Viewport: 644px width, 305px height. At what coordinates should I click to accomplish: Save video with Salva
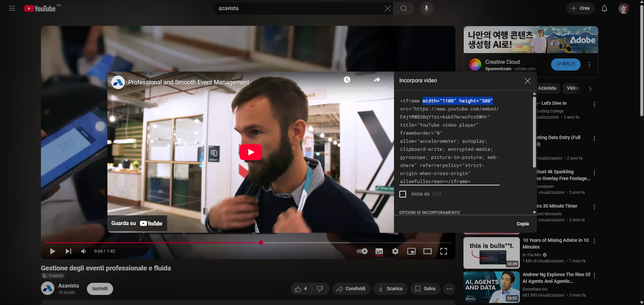click(425, 289)
